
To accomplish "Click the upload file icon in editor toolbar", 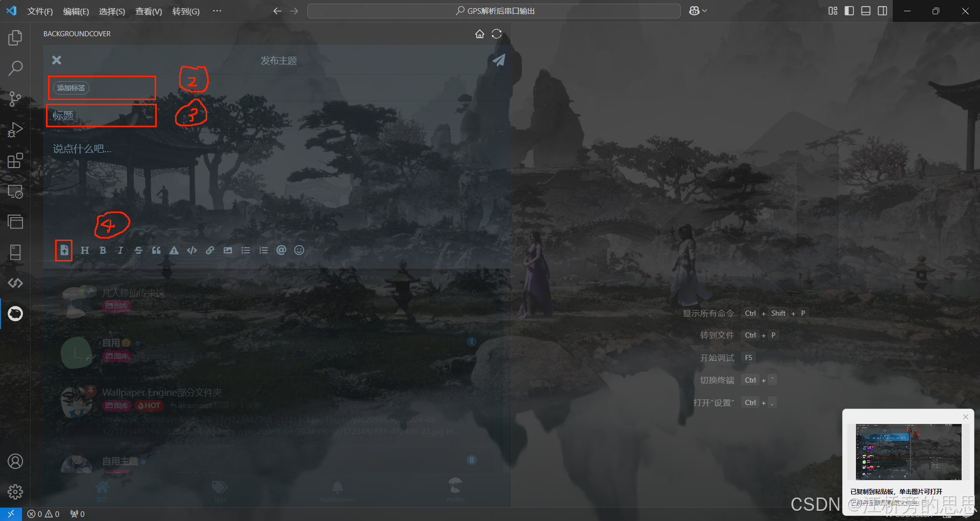I will 64,250.
